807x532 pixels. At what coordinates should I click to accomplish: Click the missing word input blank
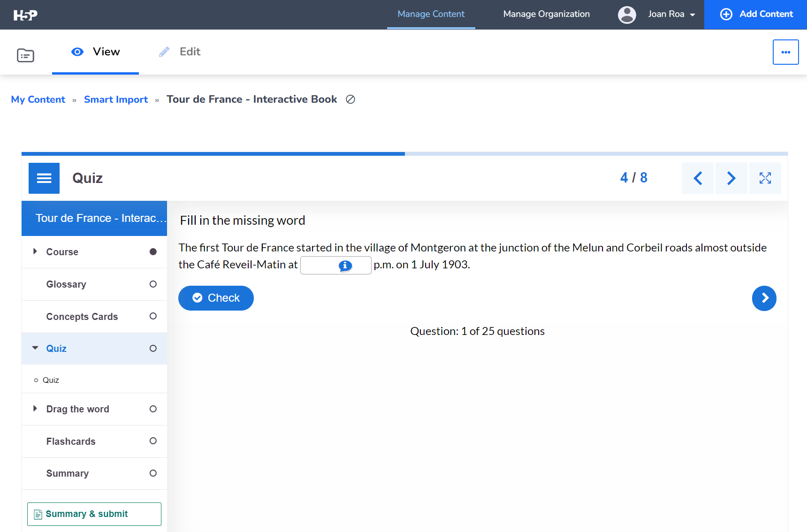pyautogui.click(x=336, y=266)
